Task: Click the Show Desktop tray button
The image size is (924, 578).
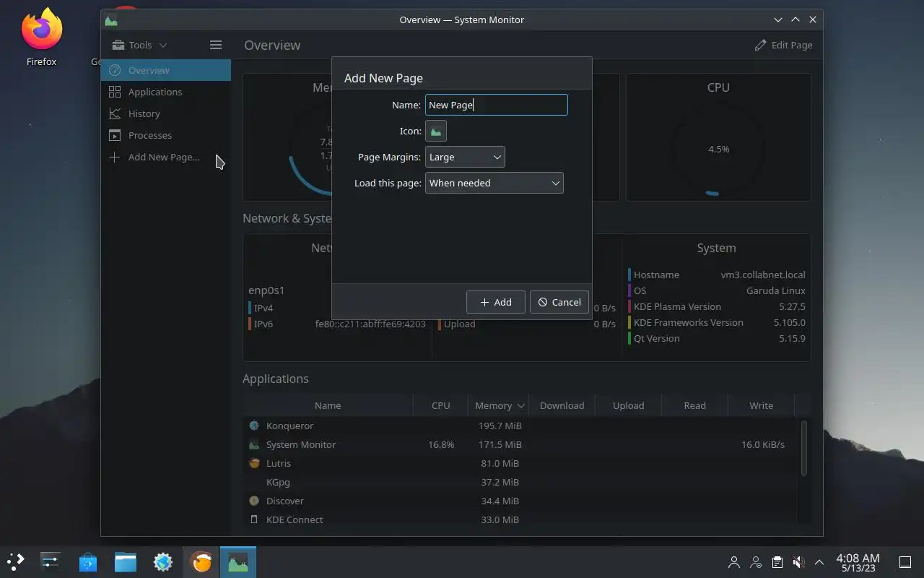Action: coord(905,562)
